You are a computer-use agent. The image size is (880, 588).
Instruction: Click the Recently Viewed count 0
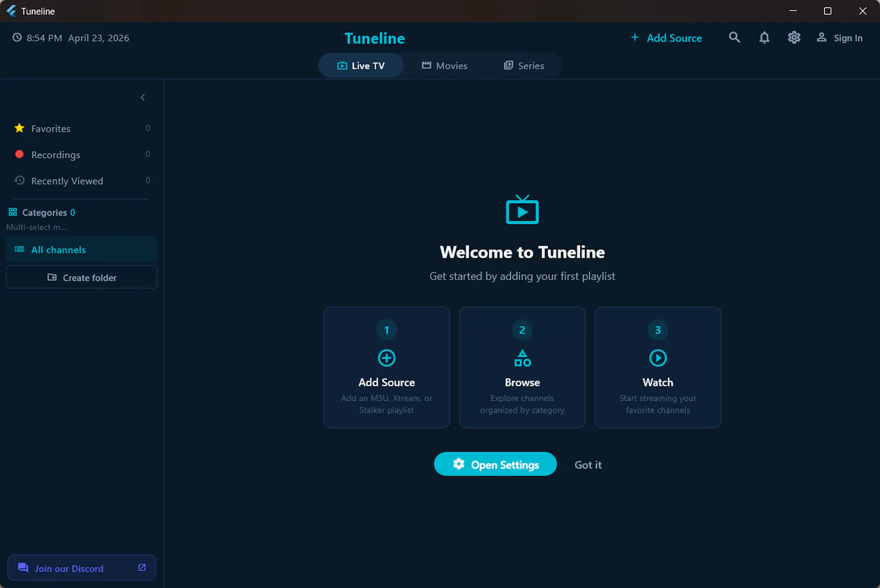coord(147,180)
